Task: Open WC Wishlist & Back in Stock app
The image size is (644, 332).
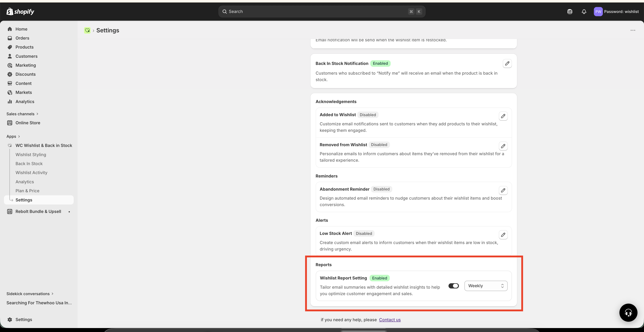Action: 44,145
